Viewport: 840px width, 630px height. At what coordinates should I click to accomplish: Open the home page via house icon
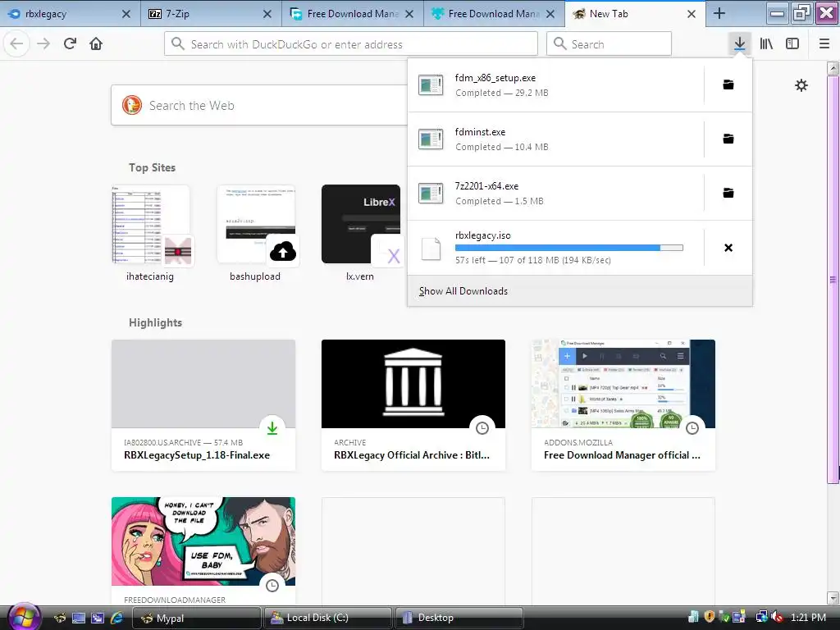click(96, 44)
